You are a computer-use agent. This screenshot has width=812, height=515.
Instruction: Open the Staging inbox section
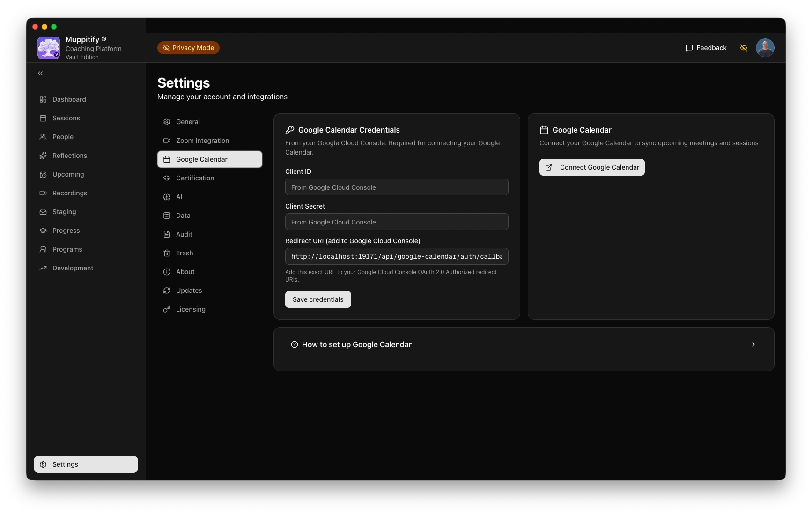(x=64, y=212)
